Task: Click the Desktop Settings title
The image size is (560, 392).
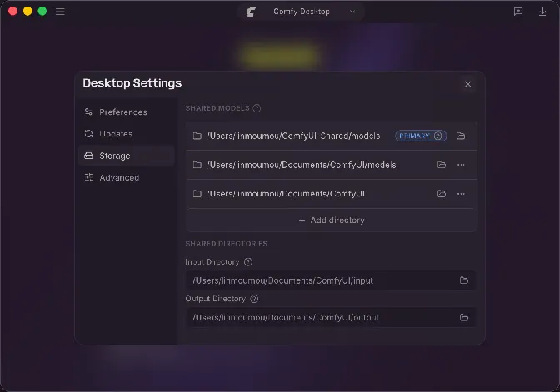Action: [x=132, y=83]
